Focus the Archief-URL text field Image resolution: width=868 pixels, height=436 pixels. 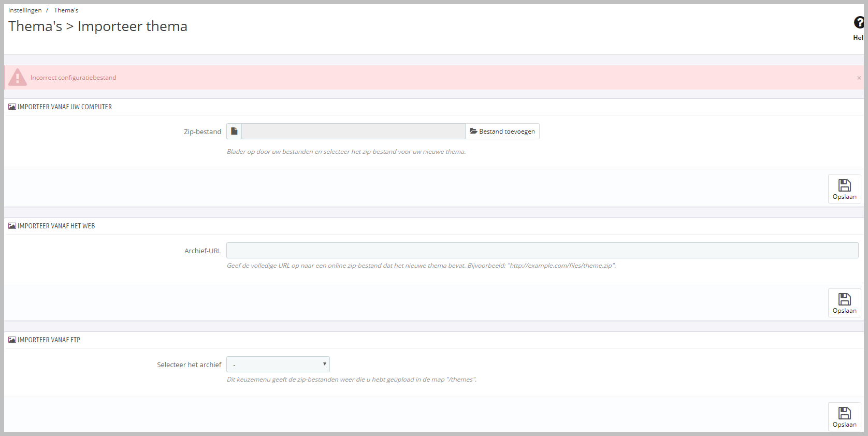pyautogui.click(x=542, y=251)
